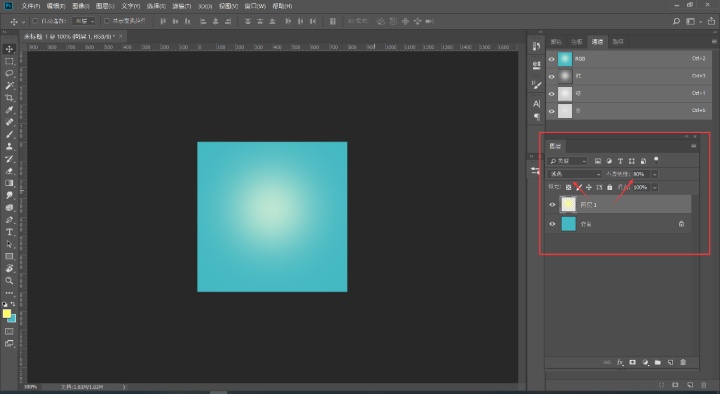
Task: Open the opacity slider arrow next to 80%
Action: [655, 174]
